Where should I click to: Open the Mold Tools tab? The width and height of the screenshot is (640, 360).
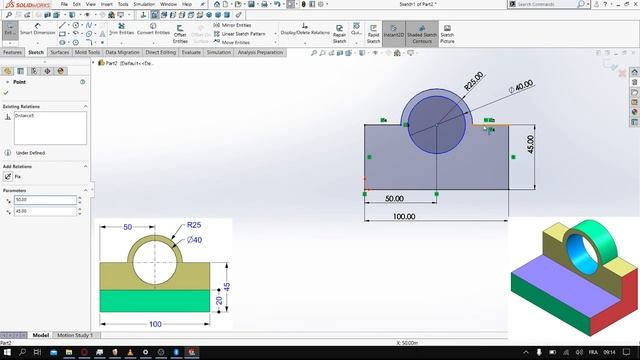click(x=87, y=52)
